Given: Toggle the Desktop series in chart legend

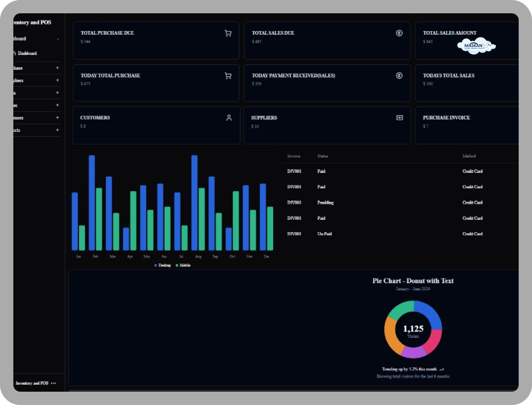Looking at the screenshot, I should click(x=163, y=265).
